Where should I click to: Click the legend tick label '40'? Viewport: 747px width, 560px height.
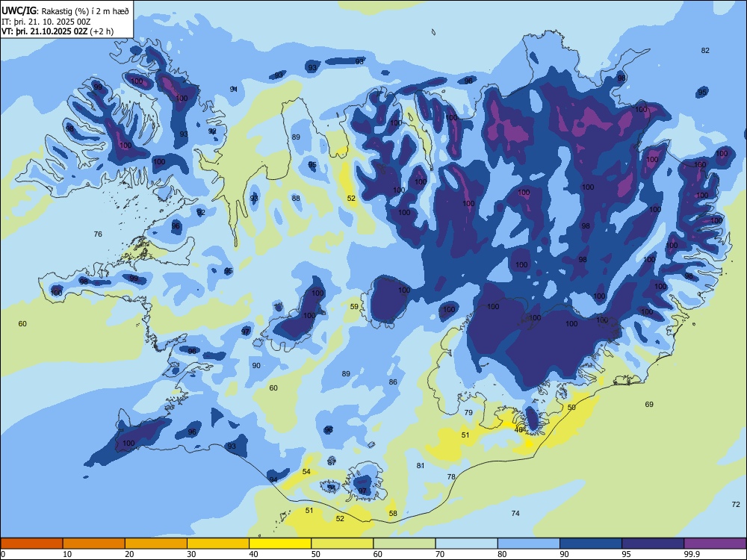253,554
